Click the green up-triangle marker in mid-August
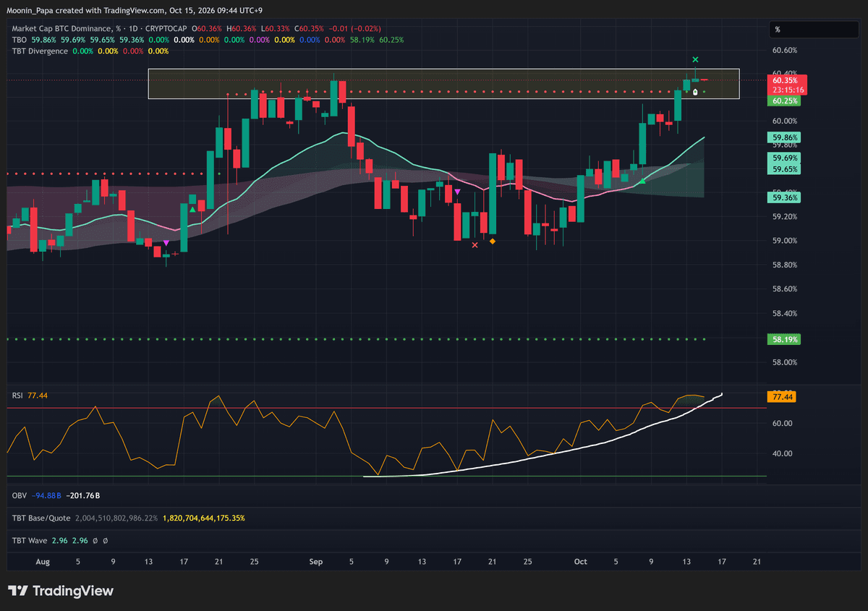 [192, 209]
